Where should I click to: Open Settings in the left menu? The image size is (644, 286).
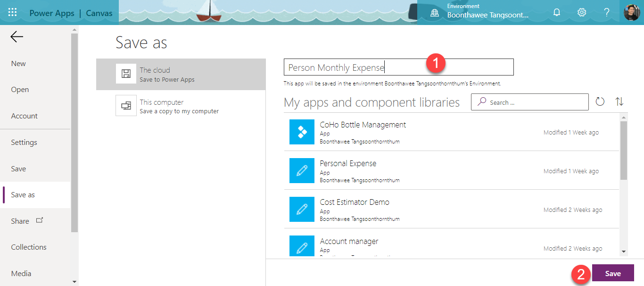(x=24, y=142)
